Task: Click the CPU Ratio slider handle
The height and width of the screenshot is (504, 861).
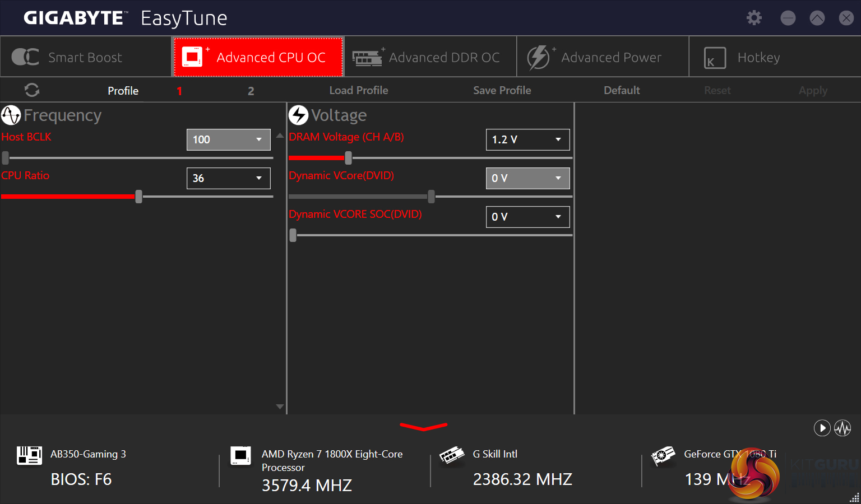Action: click(138, 197)
